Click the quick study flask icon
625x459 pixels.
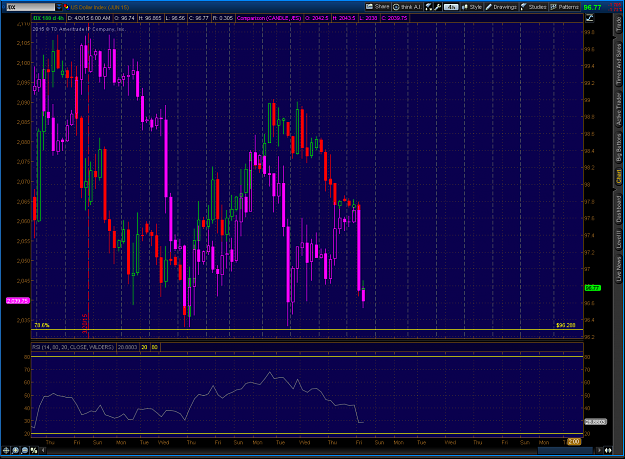tap(428, 7)
